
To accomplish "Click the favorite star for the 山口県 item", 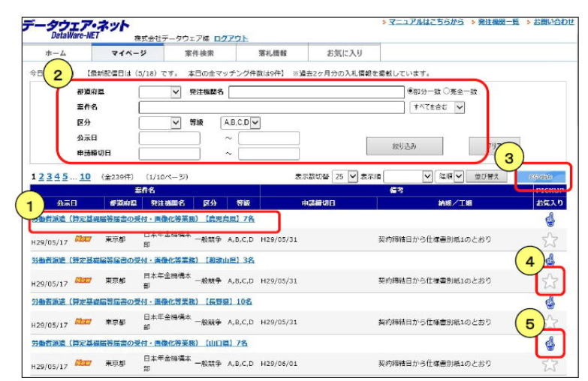I will point(550,364).
